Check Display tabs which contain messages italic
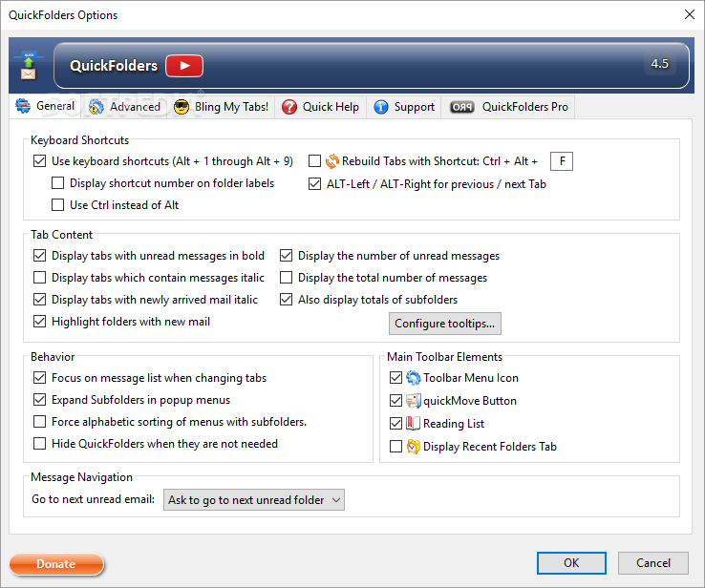This screenshot has height=588, width=705. (x=39, y=278)
